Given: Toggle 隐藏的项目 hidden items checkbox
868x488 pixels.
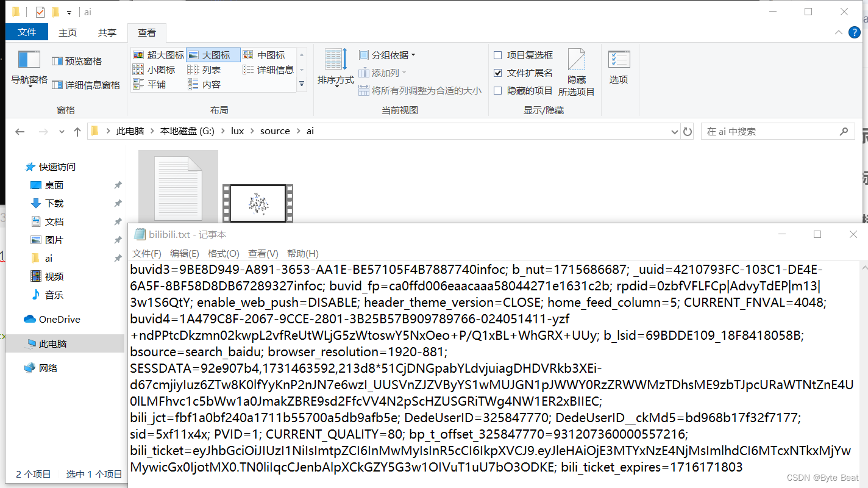Looking at the screenshot, I should point(523,90).
